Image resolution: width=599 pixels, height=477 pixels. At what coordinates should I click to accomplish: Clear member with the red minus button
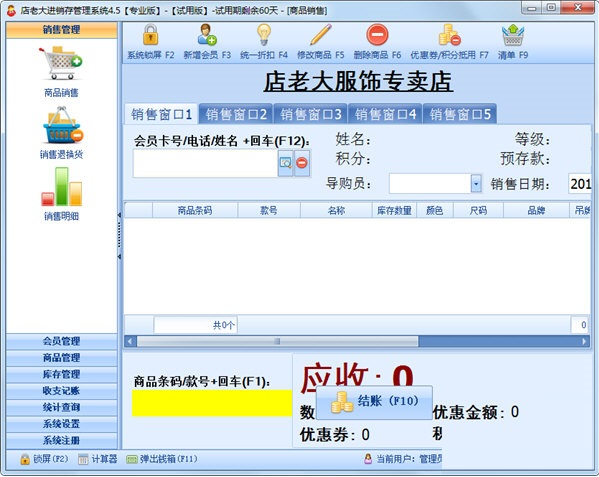click(x=302, y=163)
